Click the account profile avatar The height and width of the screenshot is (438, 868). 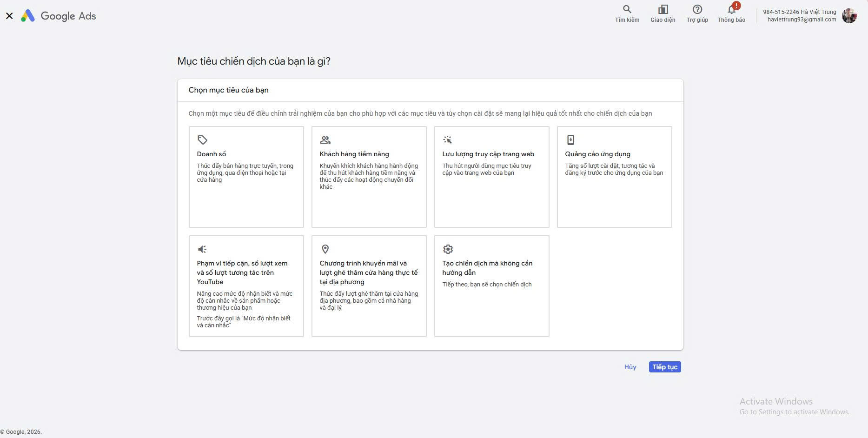point(849,16)
